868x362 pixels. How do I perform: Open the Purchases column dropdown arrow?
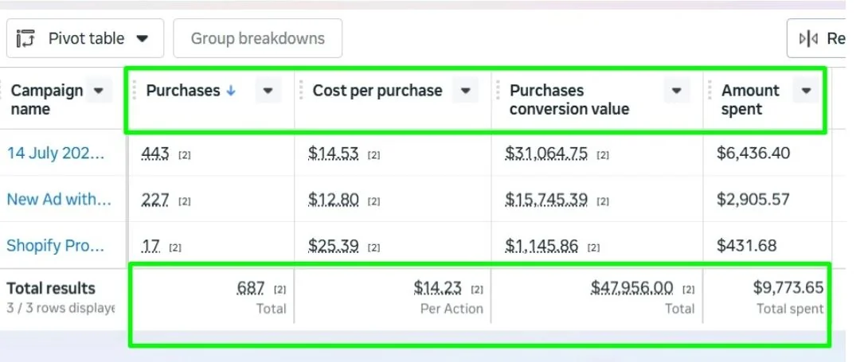point(268,91)
